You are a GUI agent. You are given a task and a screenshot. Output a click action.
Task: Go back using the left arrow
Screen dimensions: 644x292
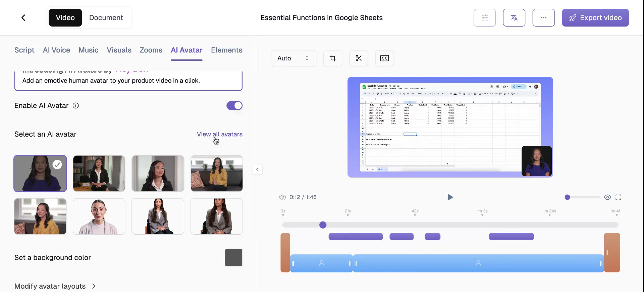pyautogui.click(x=23, y=17)
